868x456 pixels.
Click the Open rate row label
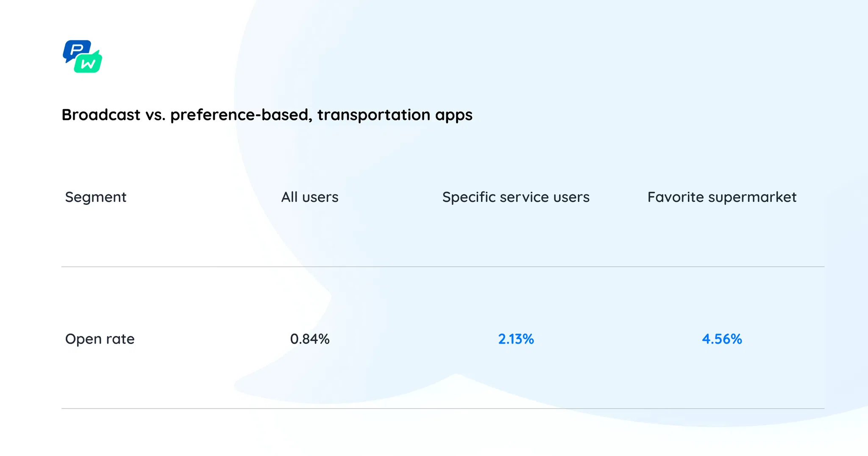[x=100, y=339]
